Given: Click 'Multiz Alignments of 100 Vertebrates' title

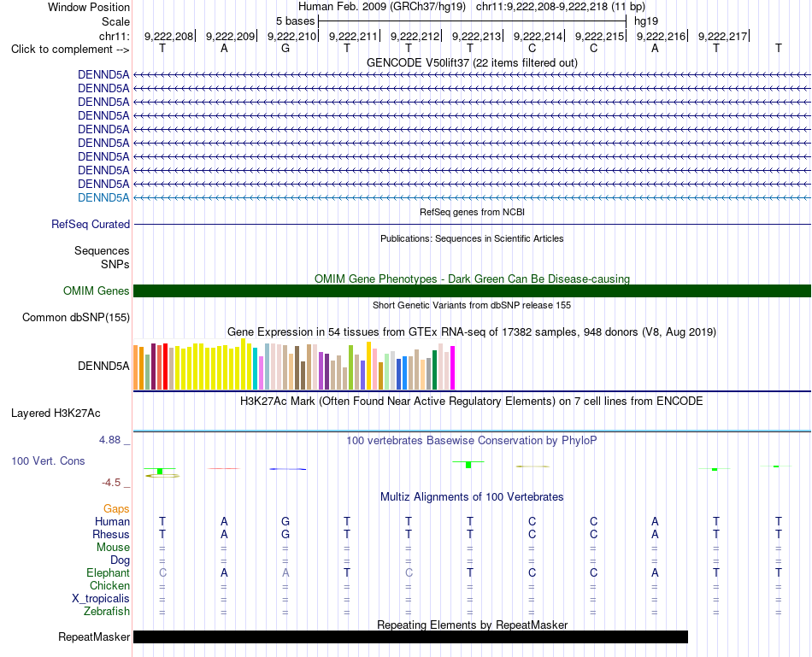Looking at the screenshot, I should tap(472, 497).
